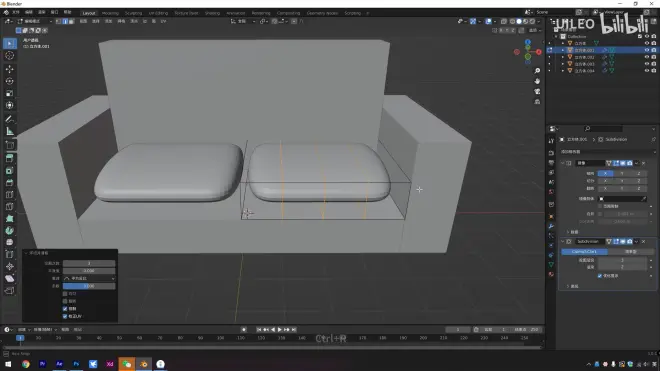Hide 立方体.004 with its eye icon
The height and width of the screenshot is (371, 660).
pyautogui.click(x=647, y=71)
